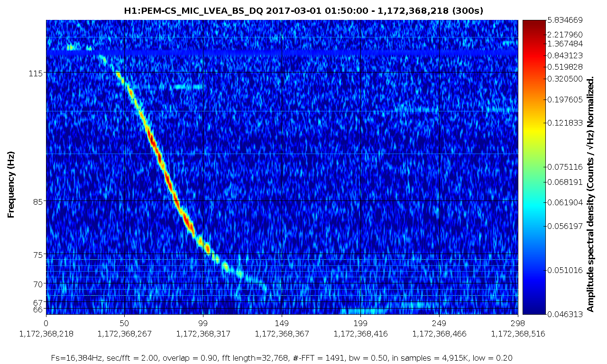The image size is (607, 364).
Task: Click GPS time label 1,172,368,218 below the axis
Action: click(46, 334)
